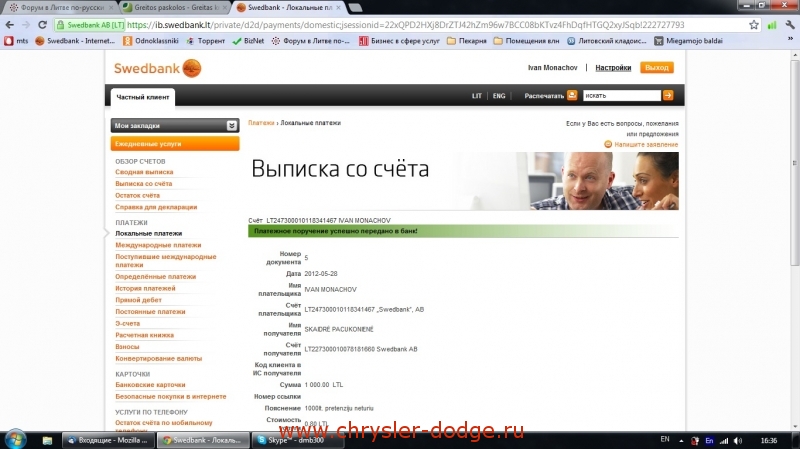Click the volume icon in system tray

point(738,440)
